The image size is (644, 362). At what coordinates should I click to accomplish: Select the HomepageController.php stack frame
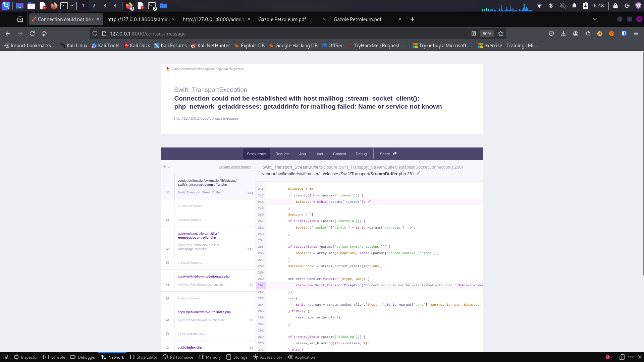[208, 241]
